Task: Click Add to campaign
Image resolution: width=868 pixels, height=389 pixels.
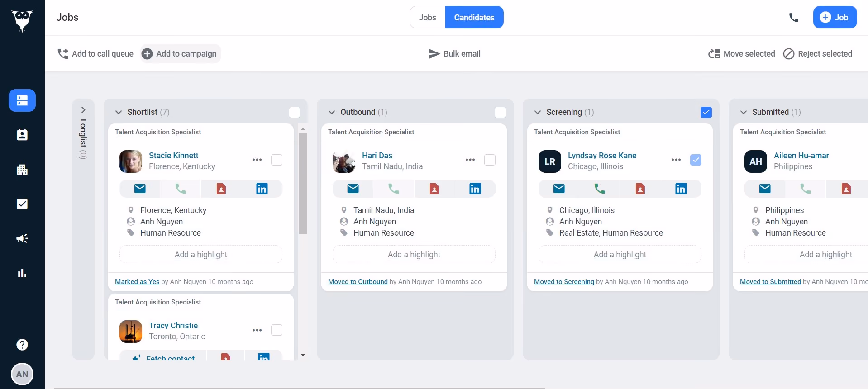Action: (180, 54)
